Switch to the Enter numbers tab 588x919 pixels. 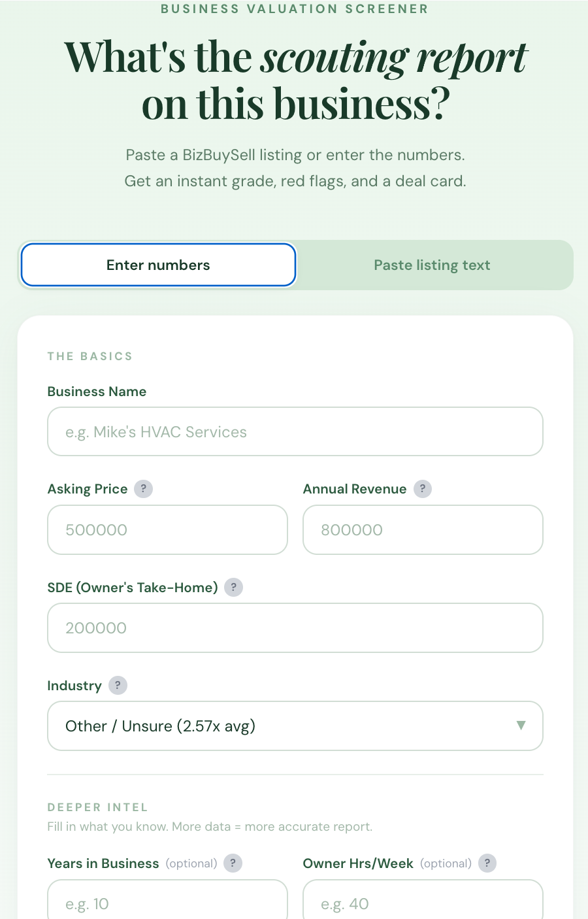[x=158, y=265]
